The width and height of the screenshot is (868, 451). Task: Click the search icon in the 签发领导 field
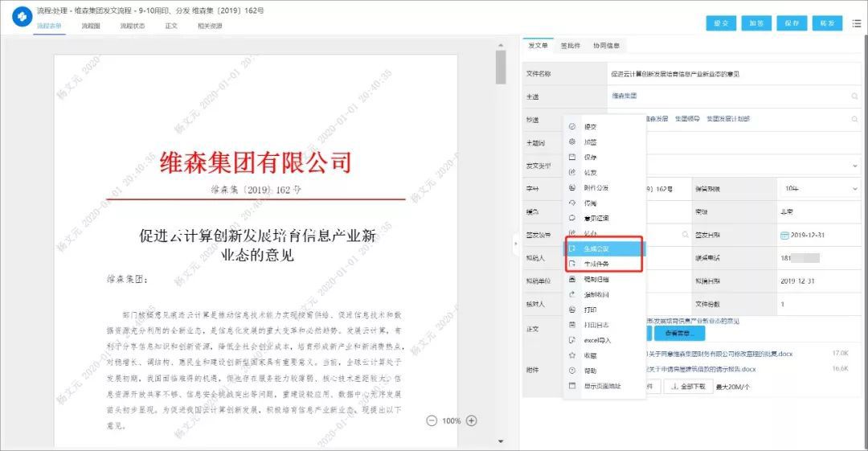686,235
